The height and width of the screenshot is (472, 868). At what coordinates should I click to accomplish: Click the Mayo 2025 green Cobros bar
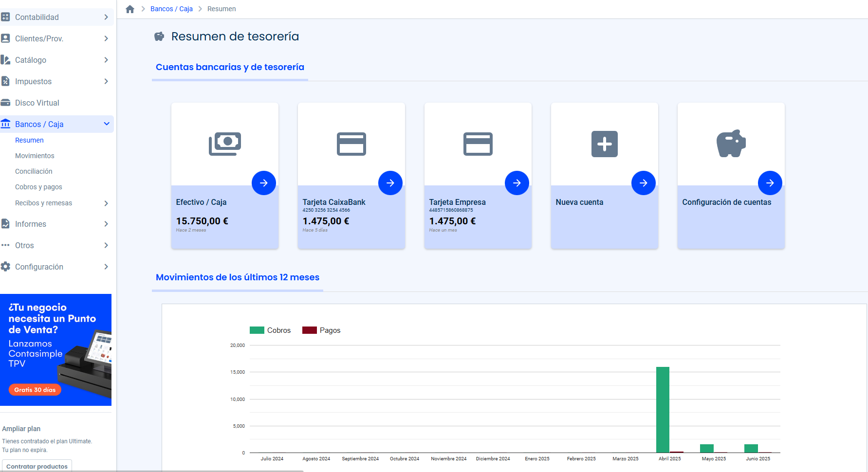pyautogui.click(x=707, y=449)
